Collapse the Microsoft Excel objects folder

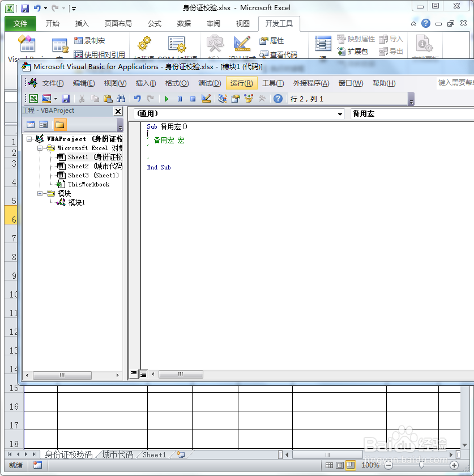(40, 148)
